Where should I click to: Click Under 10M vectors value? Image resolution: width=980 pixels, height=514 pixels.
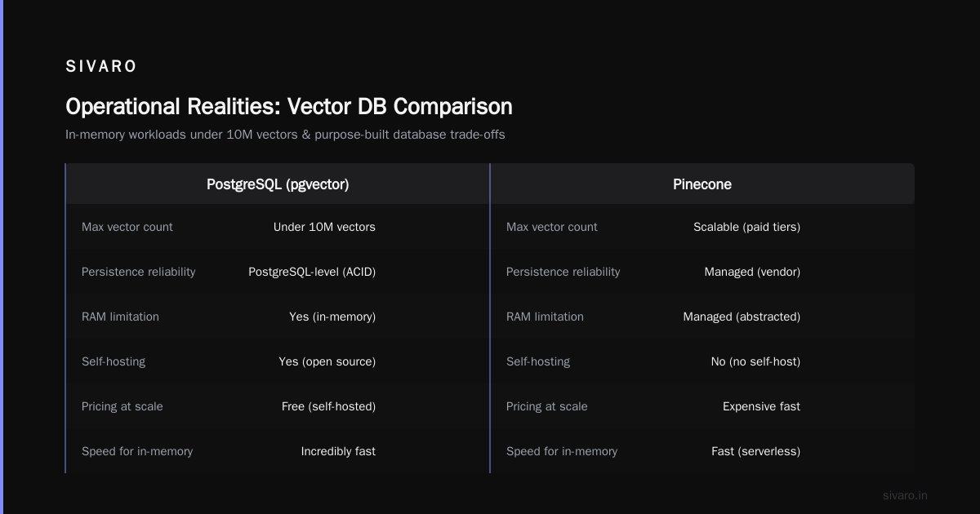[324, 227]
